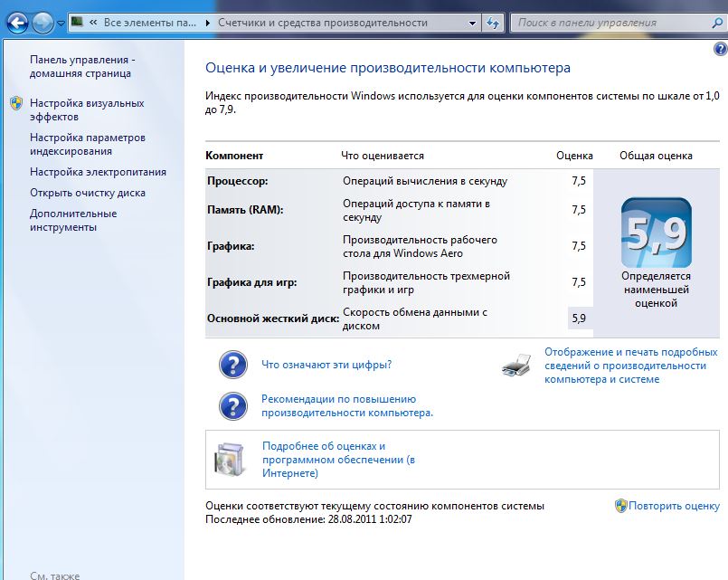
Task: Open 'Открыть очистку диска' link
Action: click(x=88, y=193)
